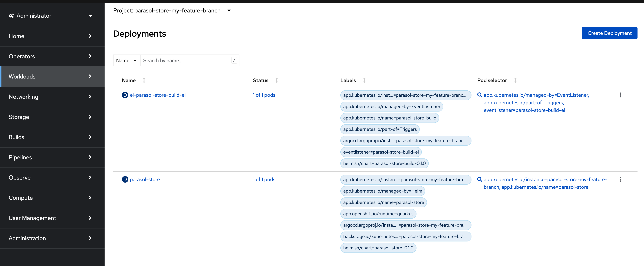Open the Administrator perspective switcher dropdown arrow
This screenshot has height=266, width=644.
point(91,16)
